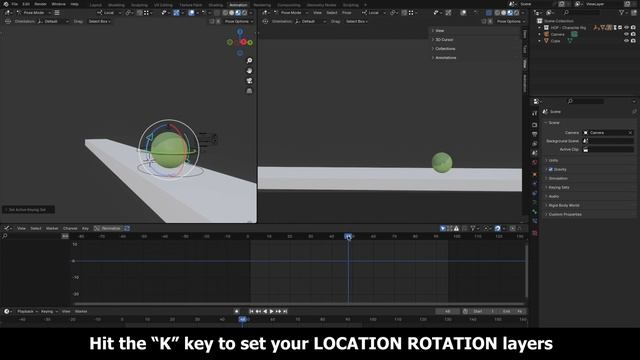The height and width of the screenshot is (360, 640).
Task: Open the Keying dropdown in timeline
Action: (x=49, y=311)
